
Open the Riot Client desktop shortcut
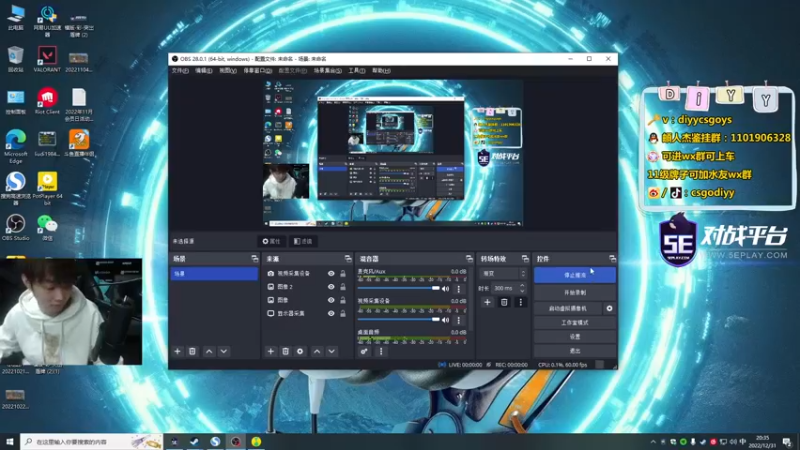(x=47, y=101)
